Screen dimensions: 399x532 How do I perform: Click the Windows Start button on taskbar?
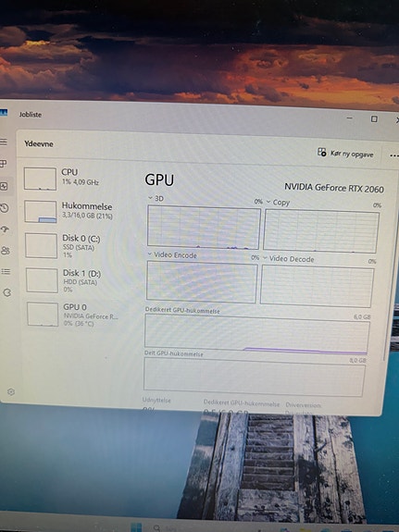[x=136, y=527]
